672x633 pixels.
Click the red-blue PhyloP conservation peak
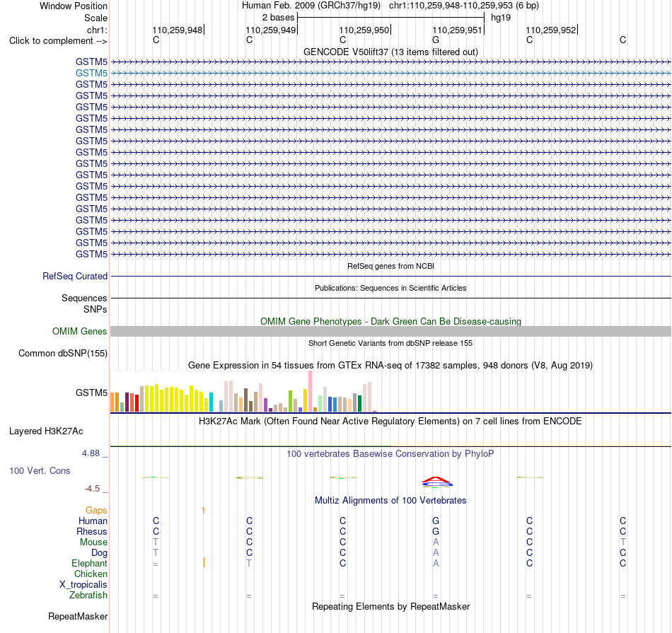coord(436,482)
